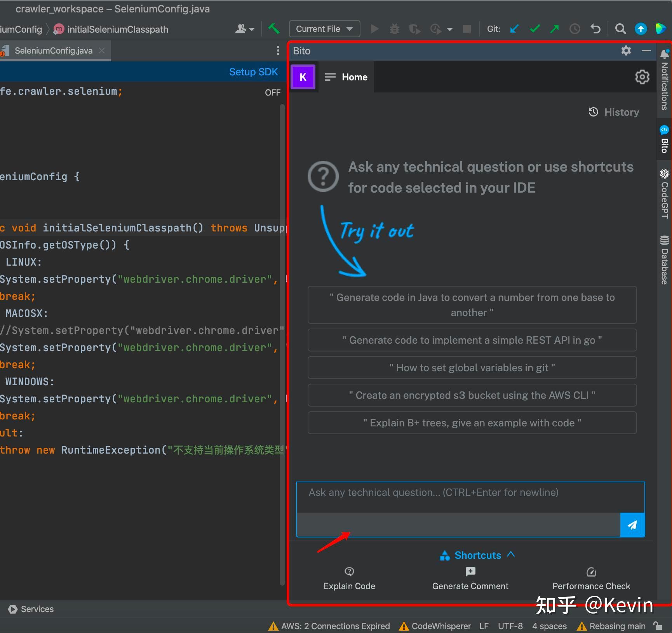Close the SeleniumConfig.java tab
The height and width of the screenshot is (633, 672).
(x=102, y=50)
